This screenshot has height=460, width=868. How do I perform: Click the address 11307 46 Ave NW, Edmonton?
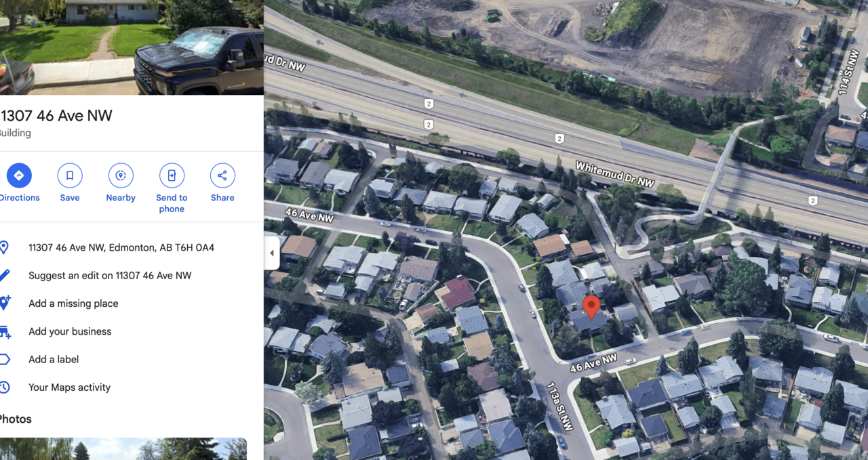[x=121, y=247]
